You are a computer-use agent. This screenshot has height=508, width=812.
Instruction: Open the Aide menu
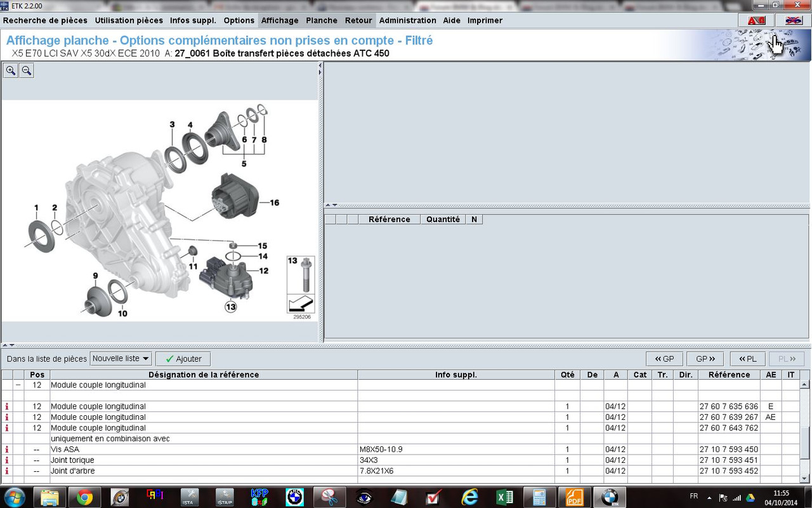tap(452, 20)
